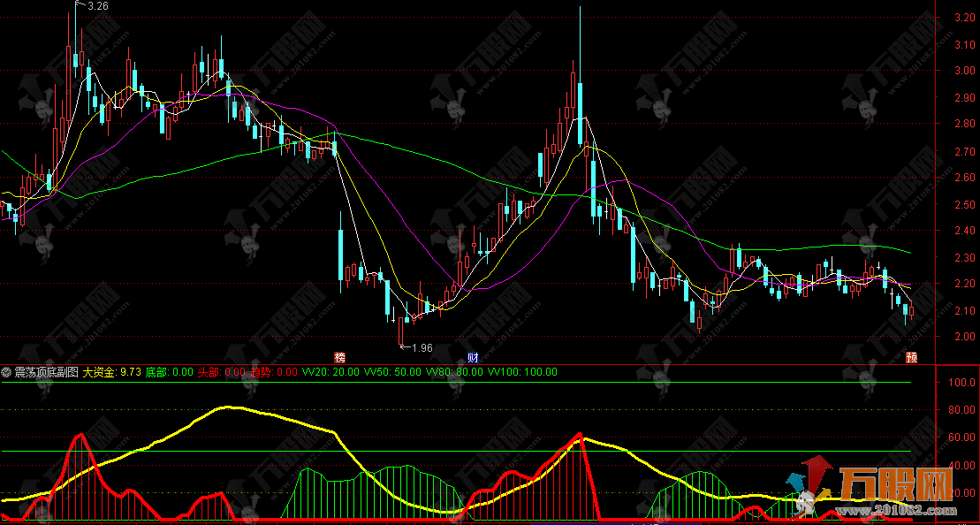Click the red 榜 event marker
Screen dimensions: 980x525
tap(339, 357)
